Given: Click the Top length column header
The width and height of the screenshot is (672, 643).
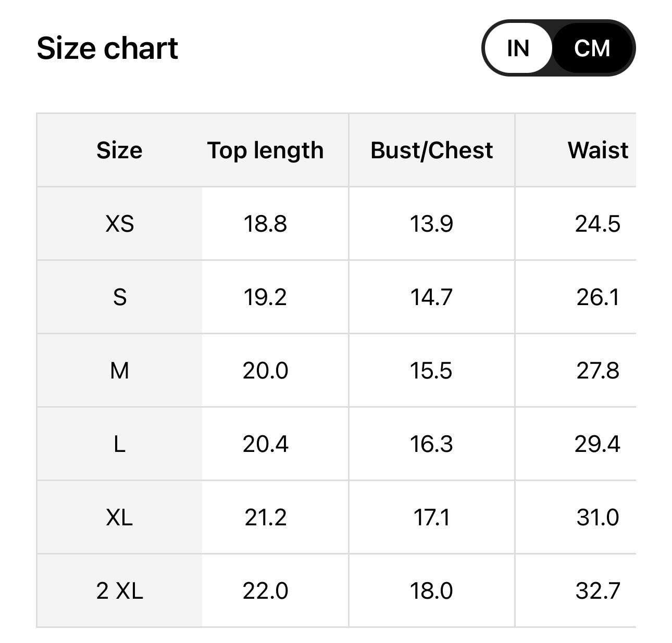Looking at the screenshot, I should click(x=265, y=150).
